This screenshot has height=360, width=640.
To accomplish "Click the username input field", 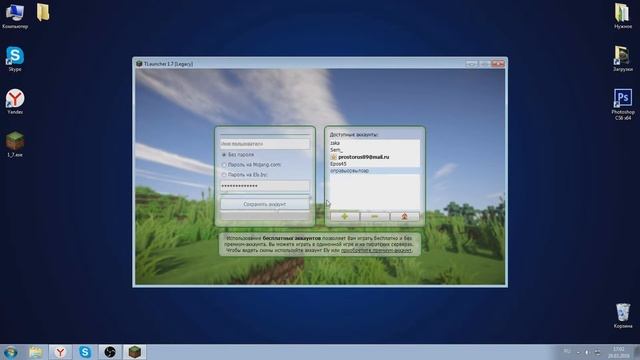I will pyautogui.click(x=265, y=144).
